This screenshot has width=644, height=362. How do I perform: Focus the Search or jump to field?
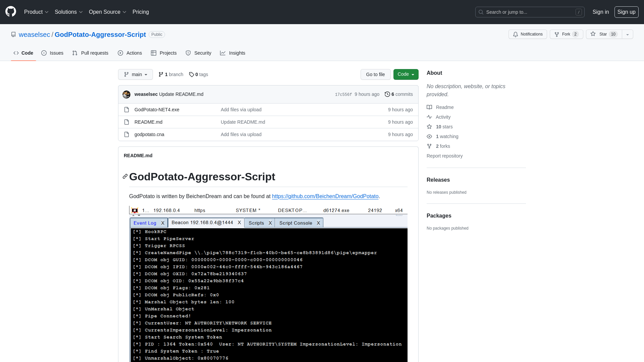tap(530, 12)
